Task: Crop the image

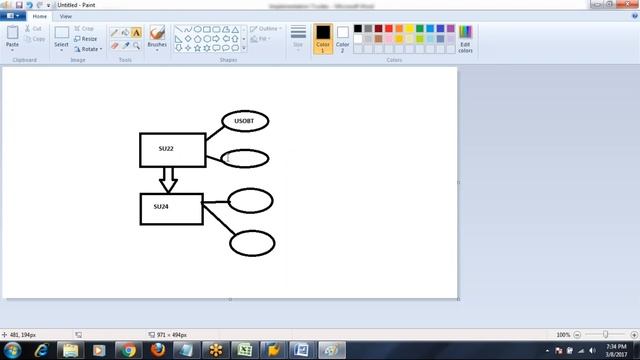Action: pyautogui.click(x=84, y=29)
